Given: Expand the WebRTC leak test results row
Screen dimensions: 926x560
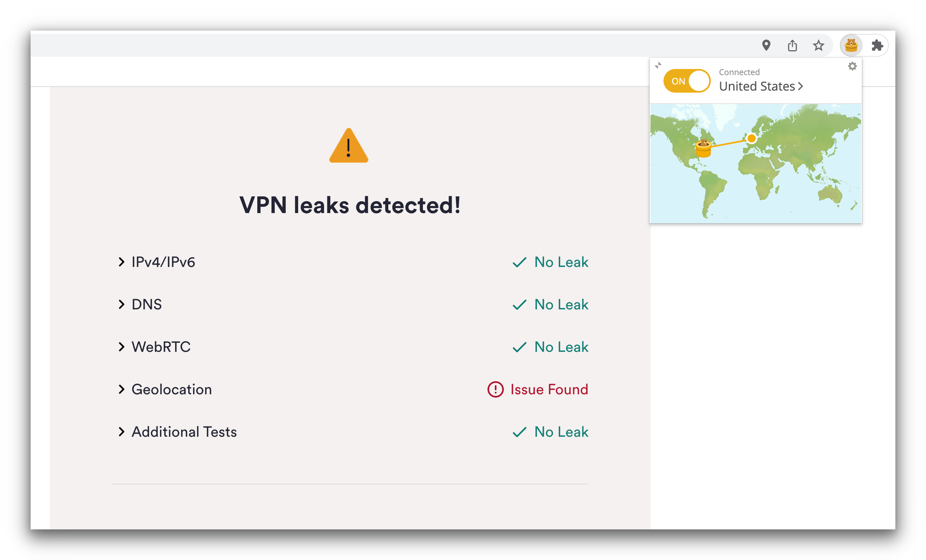Looking at the screenshot, I should (120, 347).
